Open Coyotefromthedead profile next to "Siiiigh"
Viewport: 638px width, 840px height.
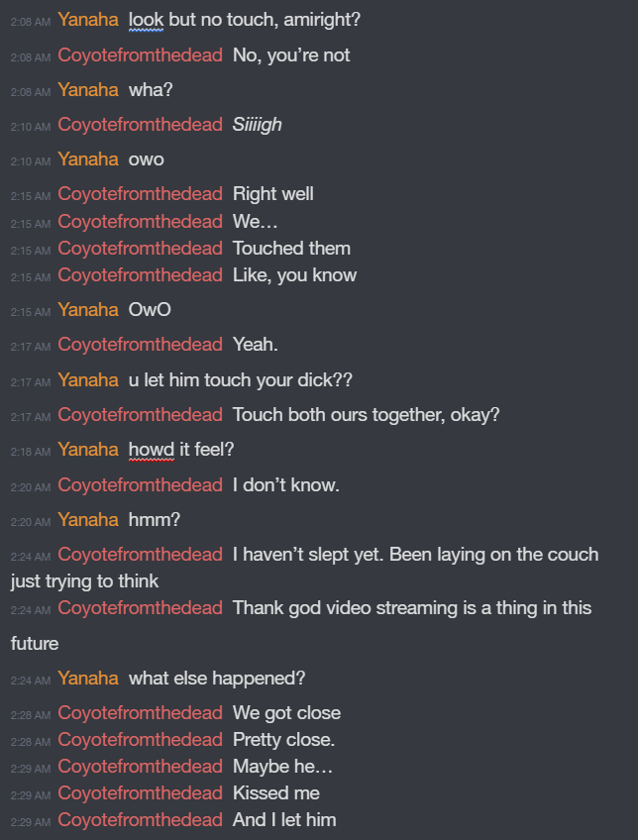tap(140, 125)
